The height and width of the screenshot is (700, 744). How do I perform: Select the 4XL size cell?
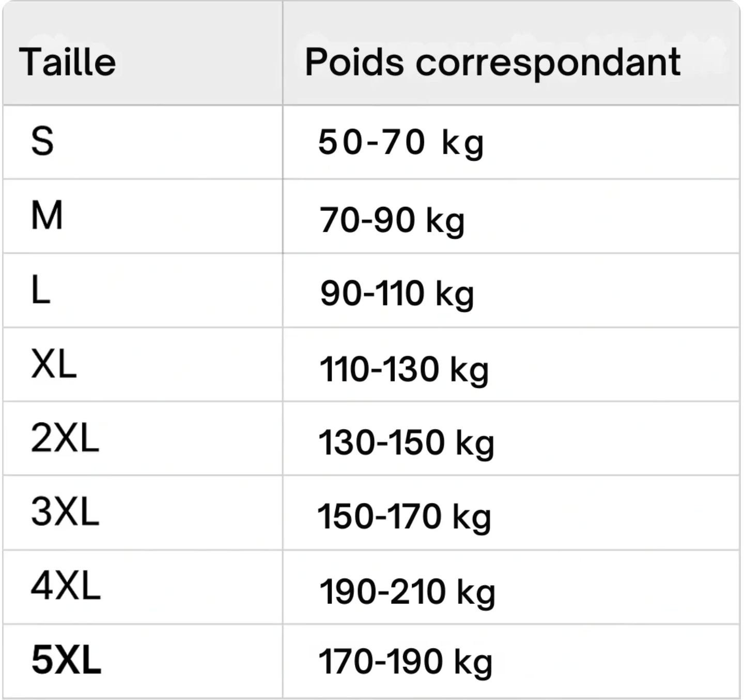tap(66, 586)
